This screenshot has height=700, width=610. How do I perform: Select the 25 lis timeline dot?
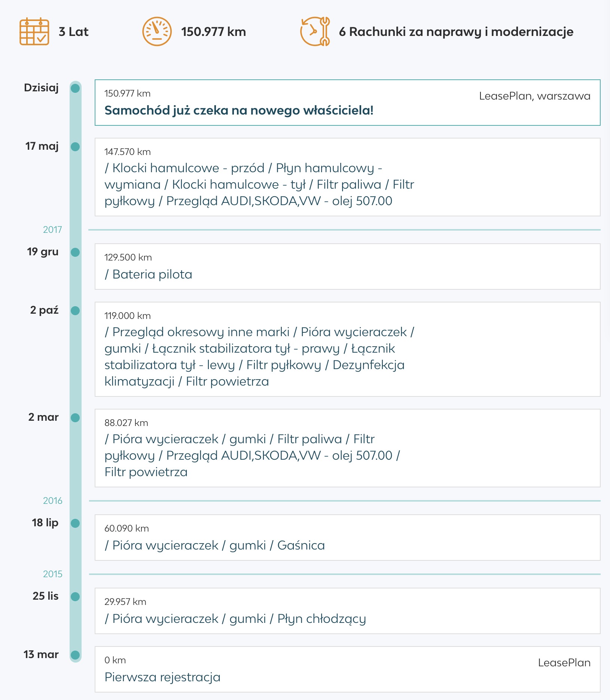tap(75, 597)
